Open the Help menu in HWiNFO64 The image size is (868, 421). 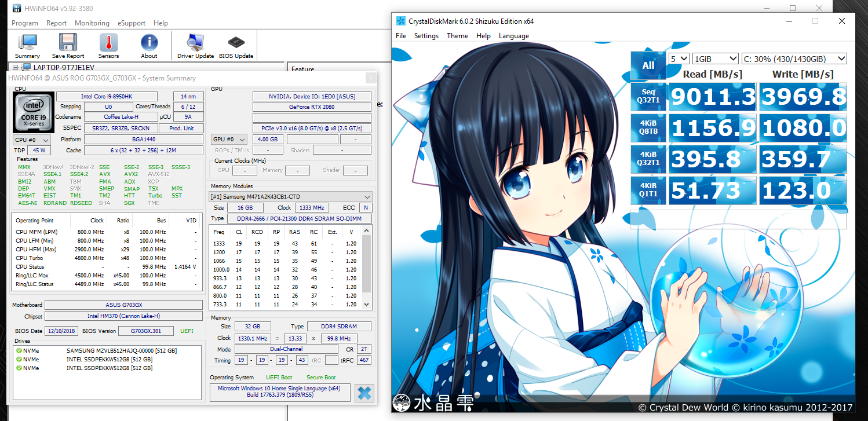pyautogui.click(x=161, y=23)
